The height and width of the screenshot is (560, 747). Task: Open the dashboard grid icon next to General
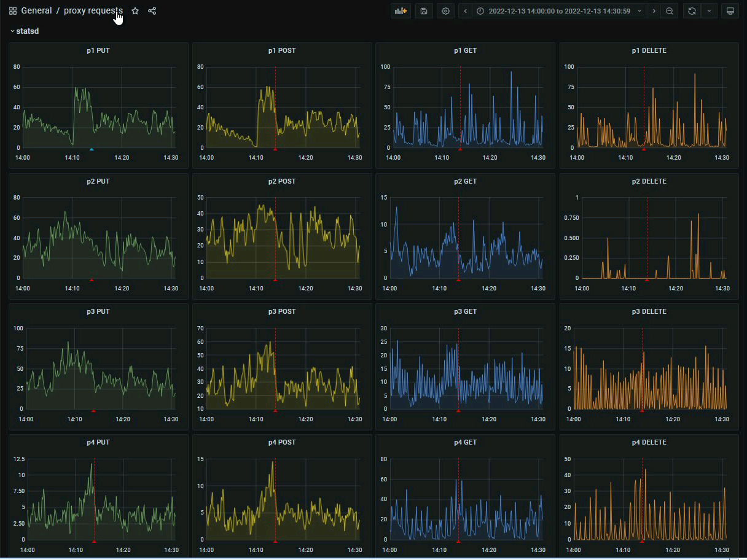pos(13,11)
